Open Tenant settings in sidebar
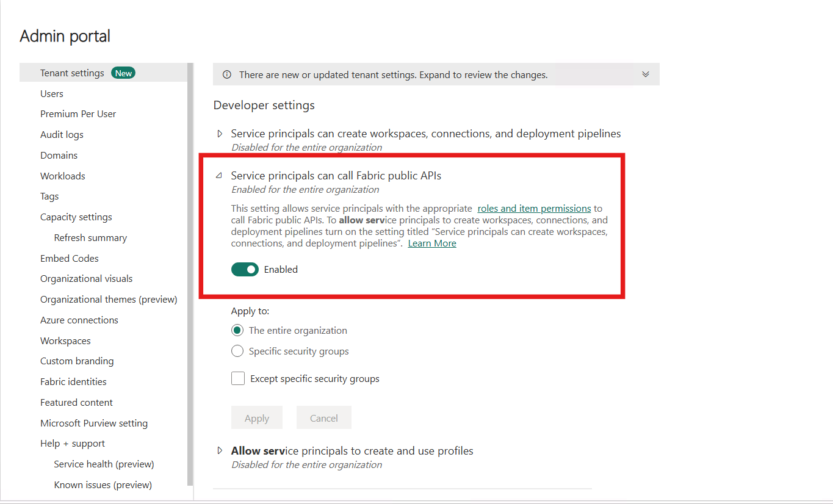 72,73
